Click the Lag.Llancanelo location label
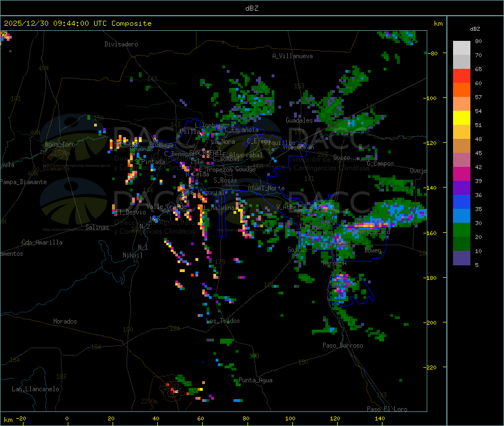The height and width of the screenshot is (426, 504). pyautogui.click(x=35, y=389)
